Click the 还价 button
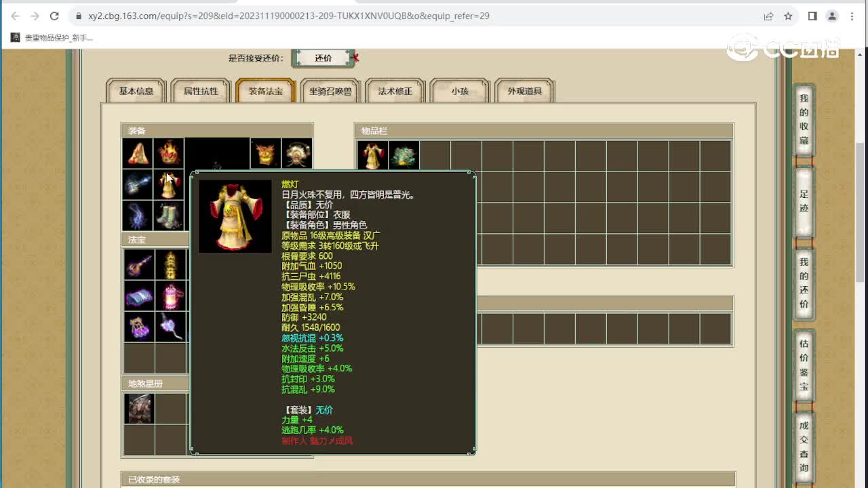868x488 pixels. 323,58
